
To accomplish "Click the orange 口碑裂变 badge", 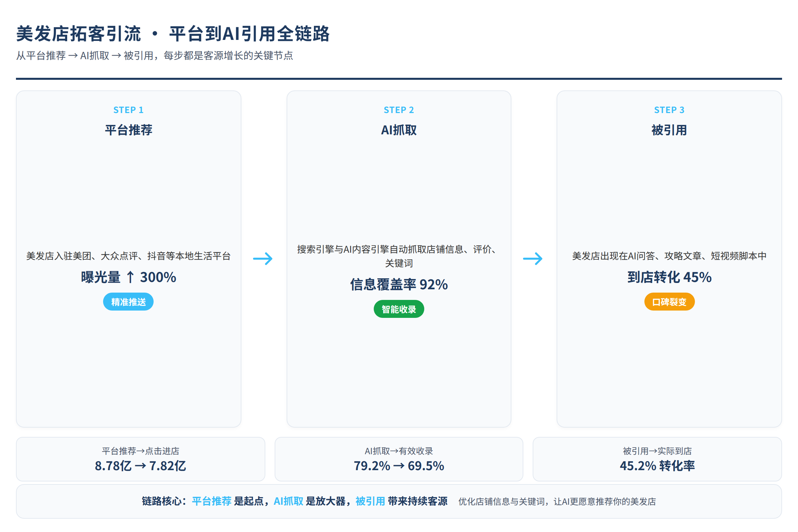I will point(669,302).
